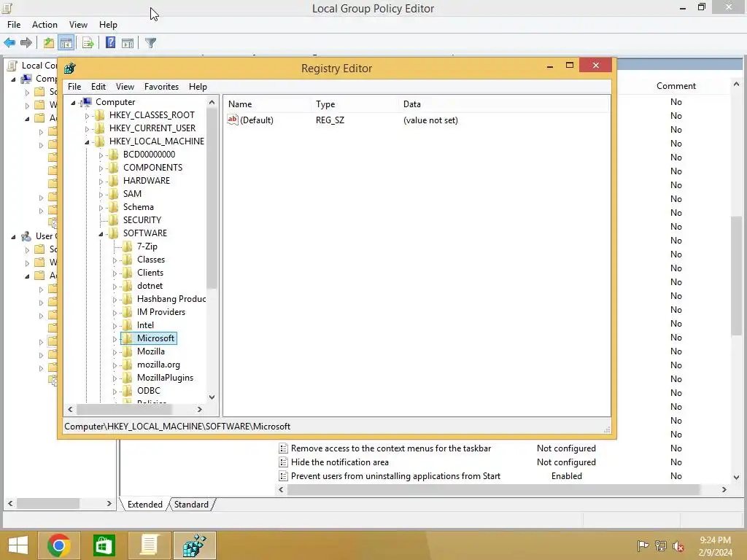This screenshot has width=747, height=560.
Task: Open Registry Editor View menu
Action: pyautogui.click(x=125, y=87)
